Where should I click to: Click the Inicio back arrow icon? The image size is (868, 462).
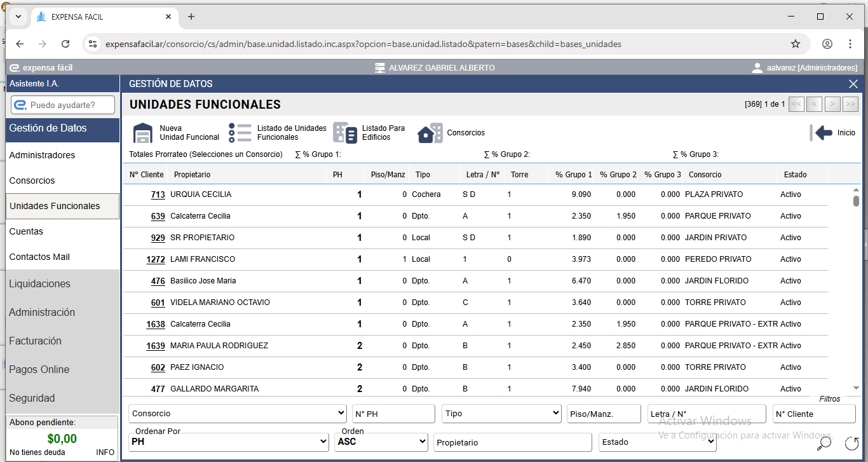tap(821, 133)
